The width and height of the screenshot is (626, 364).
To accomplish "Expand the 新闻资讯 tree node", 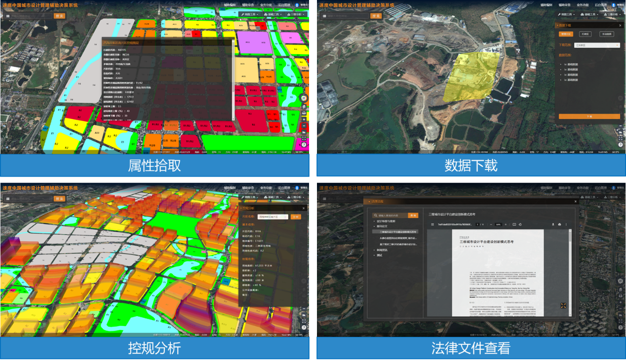I will click(x=374, y=250).
